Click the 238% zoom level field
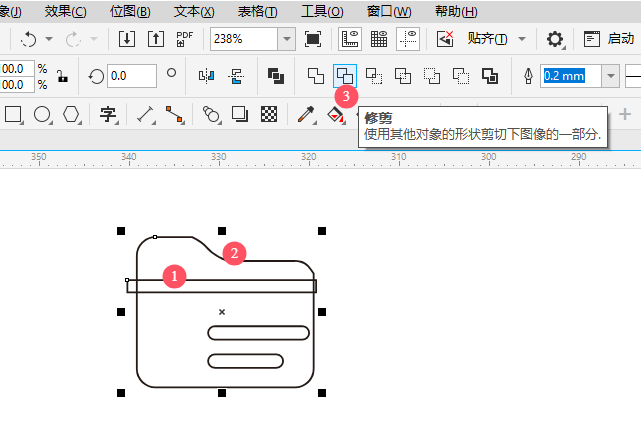The width and height of the screenshot is (641, 440). 244,39
